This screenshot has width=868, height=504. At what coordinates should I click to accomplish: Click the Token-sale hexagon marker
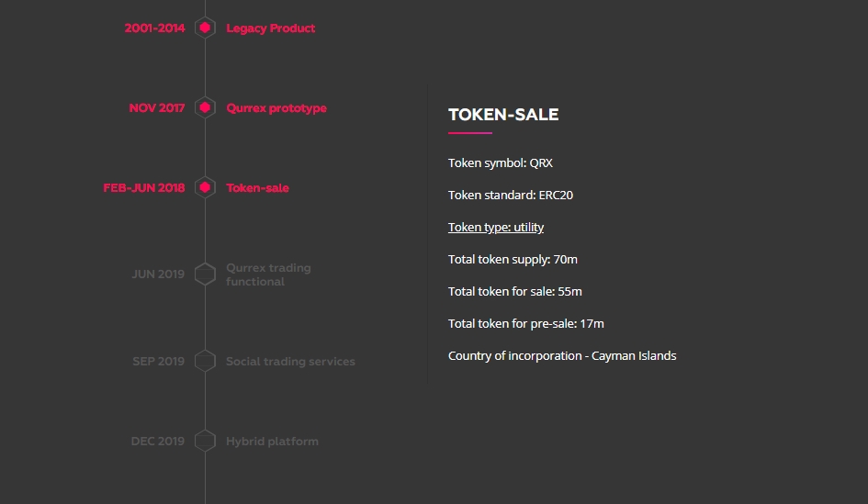tap(205, 188)
